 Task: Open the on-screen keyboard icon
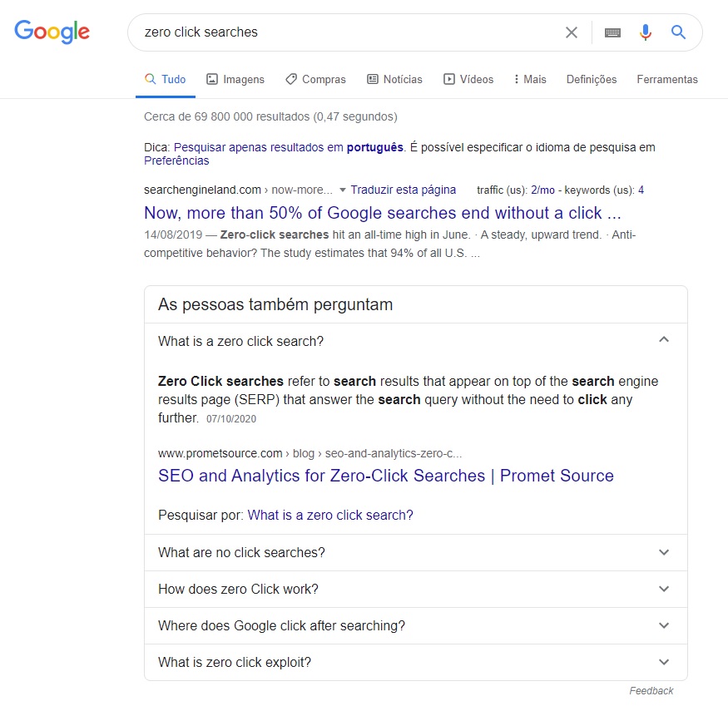[613, 32]
